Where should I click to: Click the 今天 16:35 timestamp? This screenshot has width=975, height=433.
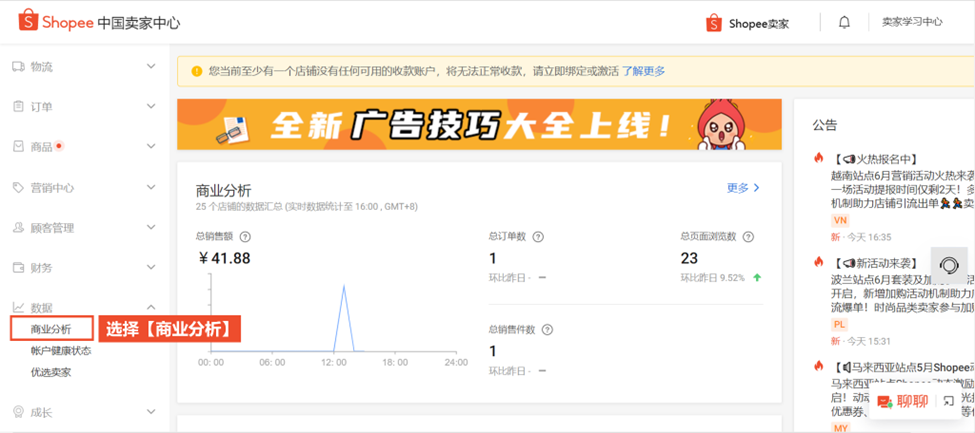[x=869, y=237]
